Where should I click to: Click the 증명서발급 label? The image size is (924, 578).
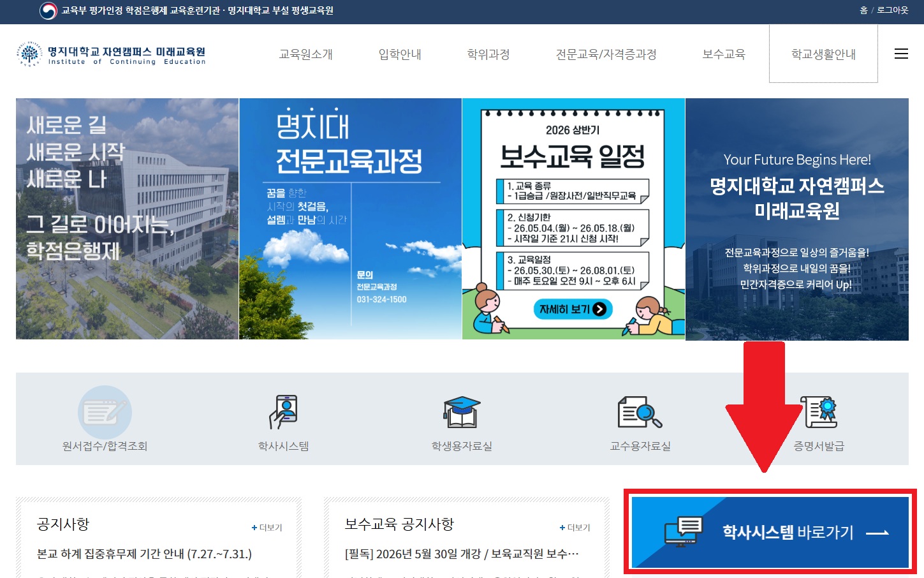(x=819, y=446)
